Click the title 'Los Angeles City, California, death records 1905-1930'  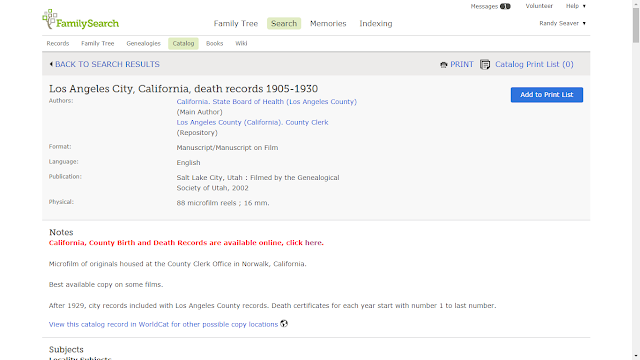point(183,89)
